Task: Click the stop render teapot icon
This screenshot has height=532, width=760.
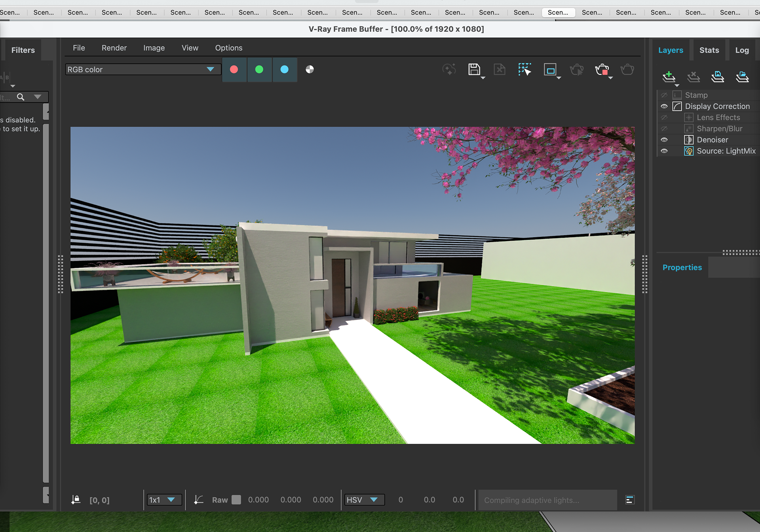Action: (x=602, y=70)
